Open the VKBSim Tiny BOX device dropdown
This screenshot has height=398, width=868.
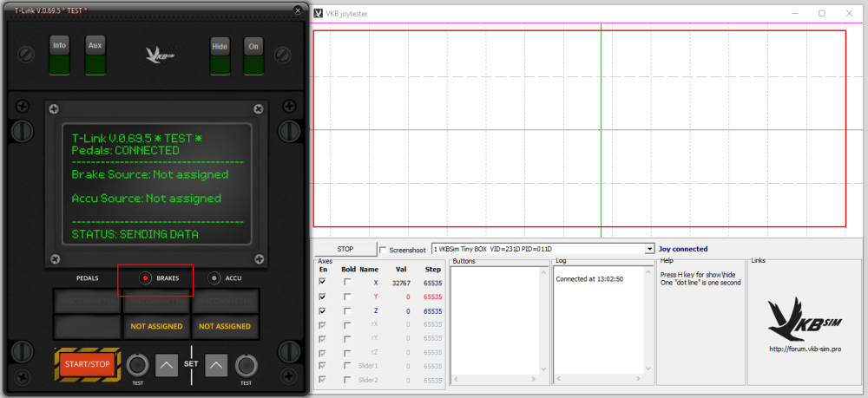click(x=649, y=250)
